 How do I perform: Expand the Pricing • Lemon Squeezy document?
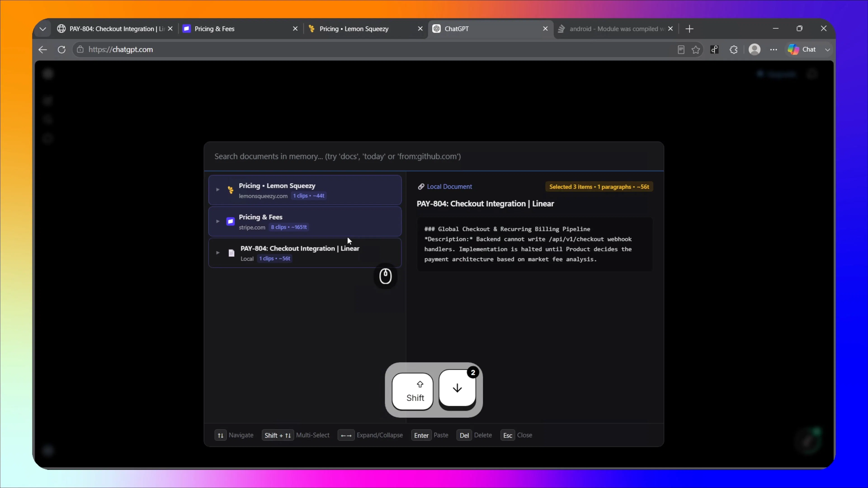click(x=218, y=190)
